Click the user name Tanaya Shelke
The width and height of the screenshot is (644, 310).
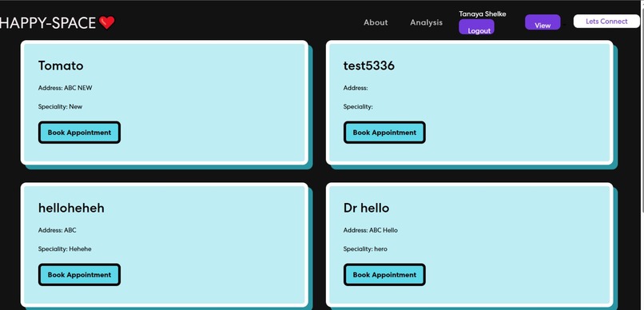coord(482,14)
